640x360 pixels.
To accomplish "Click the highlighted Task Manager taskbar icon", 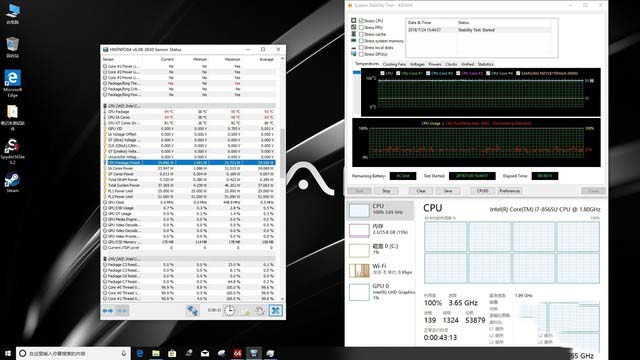I will click(x=254, y=353).
